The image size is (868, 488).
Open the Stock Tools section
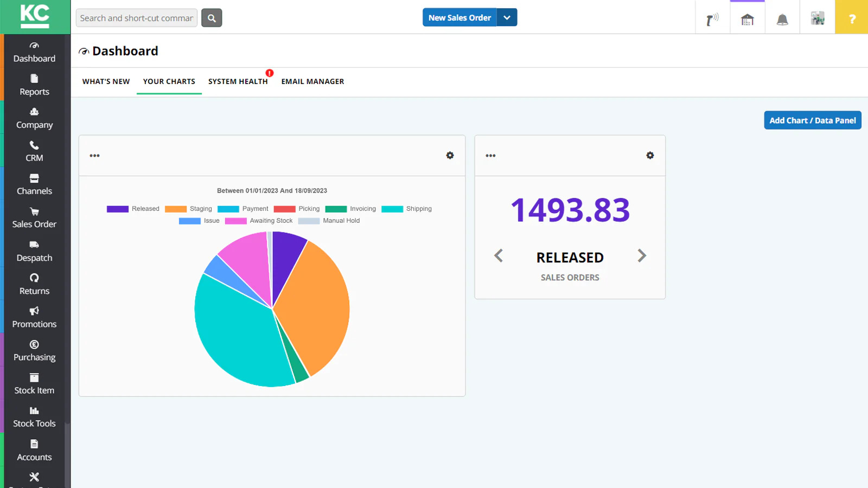pos(34,417)
